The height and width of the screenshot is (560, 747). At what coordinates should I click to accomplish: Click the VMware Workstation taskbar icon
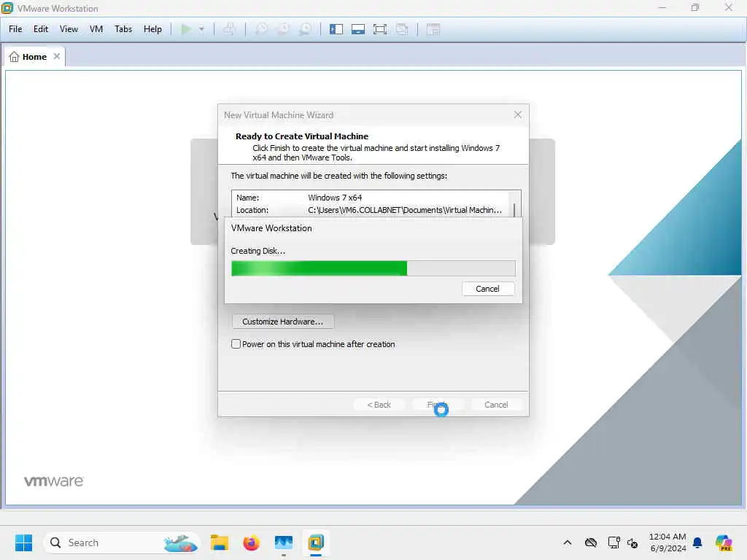315,542
